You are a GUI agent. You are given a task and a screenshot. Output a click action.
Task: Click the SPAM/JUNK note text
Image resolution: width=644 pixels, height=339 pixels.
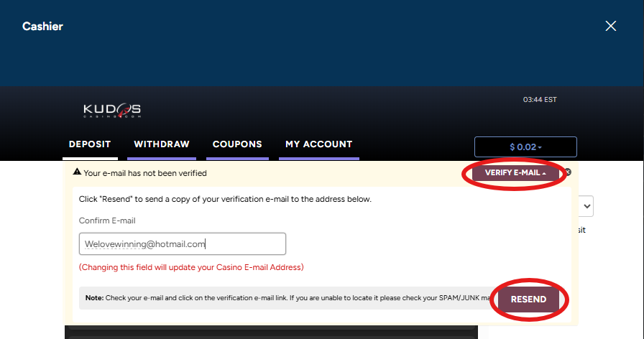pyautogui.click(x=287, y=298)
